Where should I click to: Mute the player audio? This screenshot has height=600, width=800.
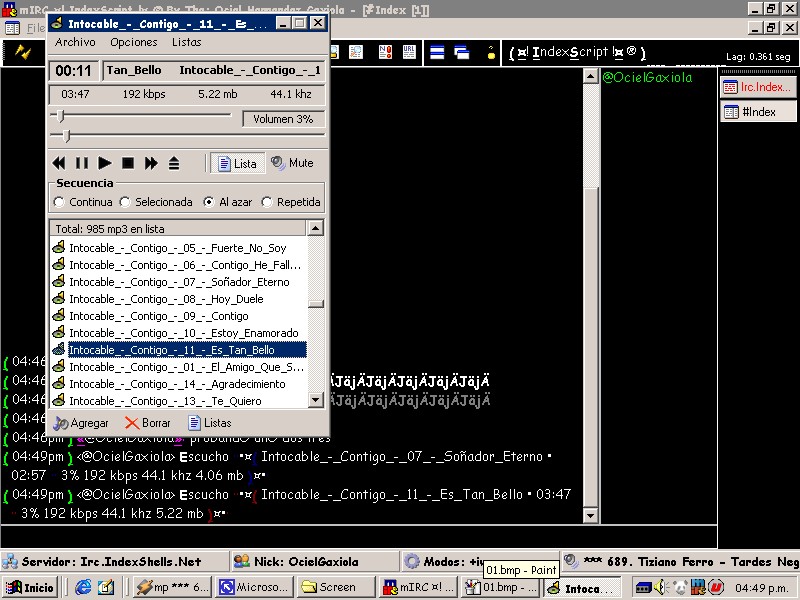pyautogui.click(x=292, y=163)
